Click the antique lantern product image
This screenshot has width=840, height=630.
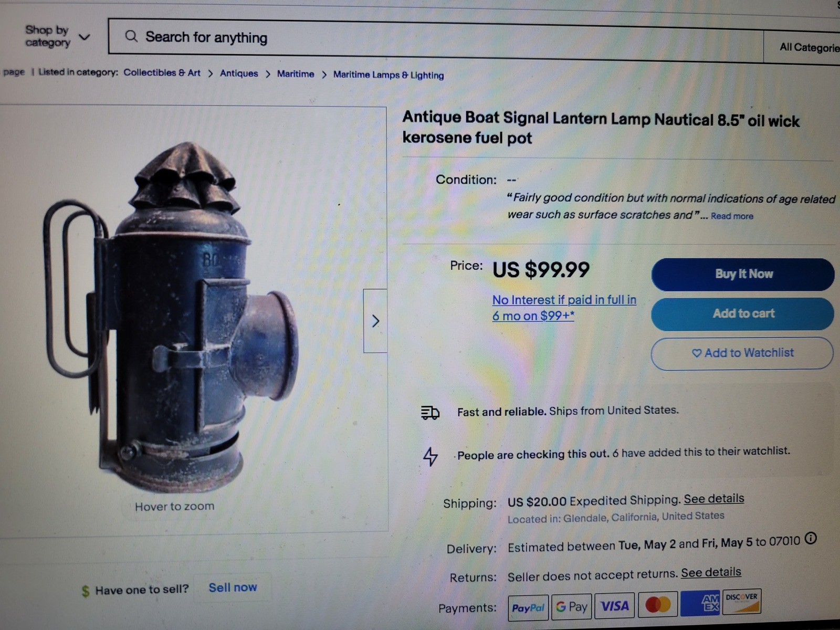pos(172,311)
